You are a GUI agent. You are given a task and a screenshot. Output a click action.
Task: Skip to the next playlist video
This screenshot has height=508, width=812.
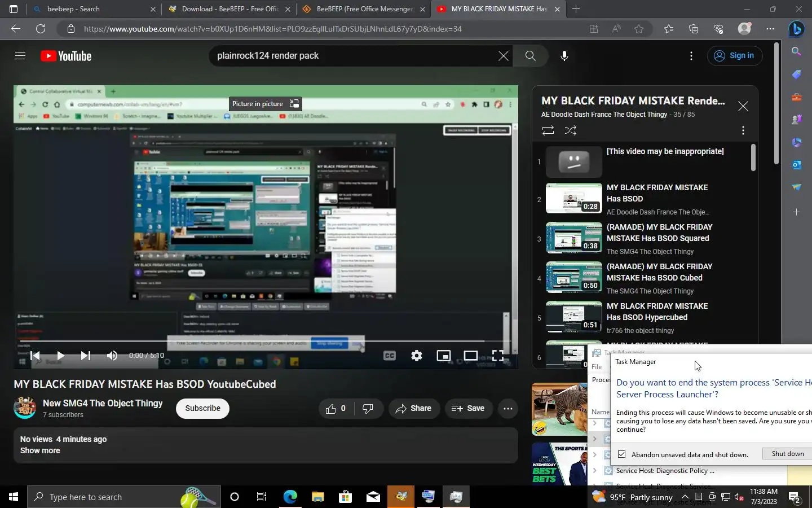(x=85, y=356)
